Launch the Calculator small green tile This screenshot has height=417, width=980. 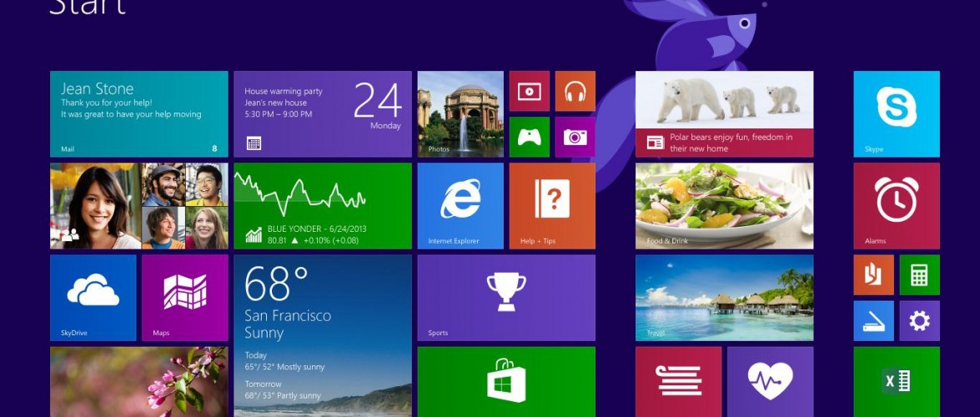[x=919, y=275]
